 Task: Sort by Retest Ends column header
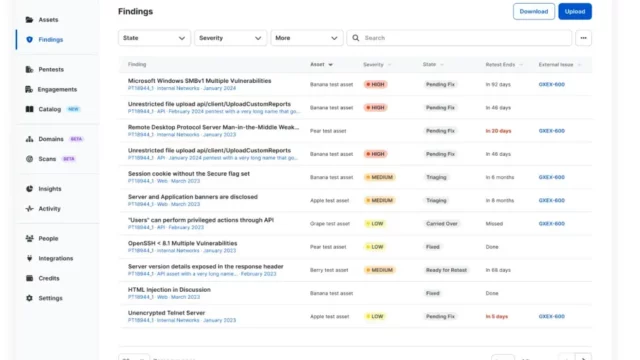[x=504, y=64]
